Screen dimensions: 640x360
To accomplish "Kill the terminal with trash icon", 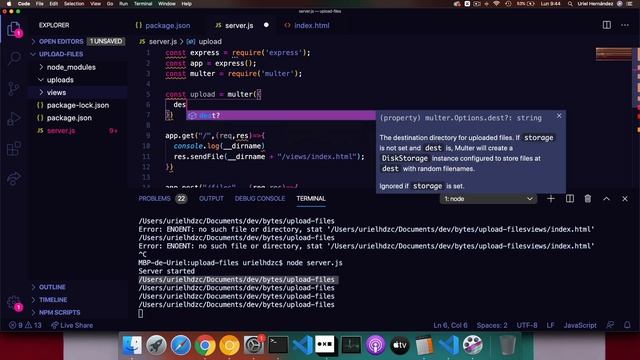I will [587, 199].
